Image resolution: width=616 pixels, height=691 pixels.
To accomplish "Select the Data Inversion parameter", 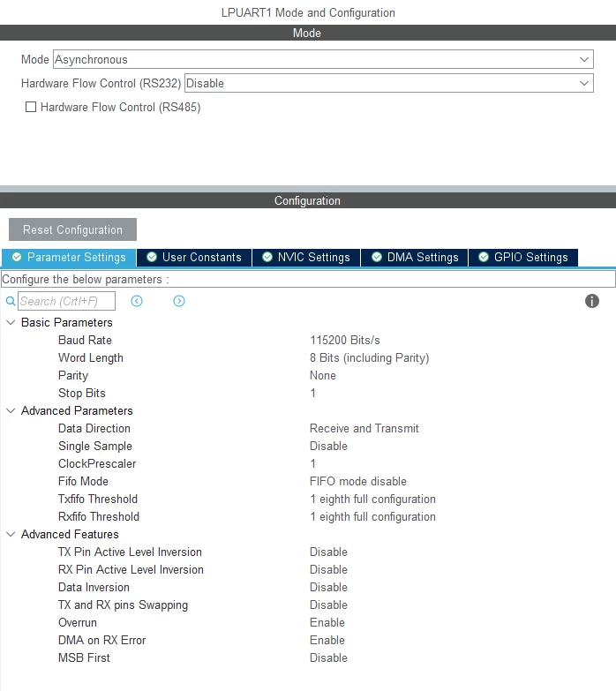I will point(94,587).
